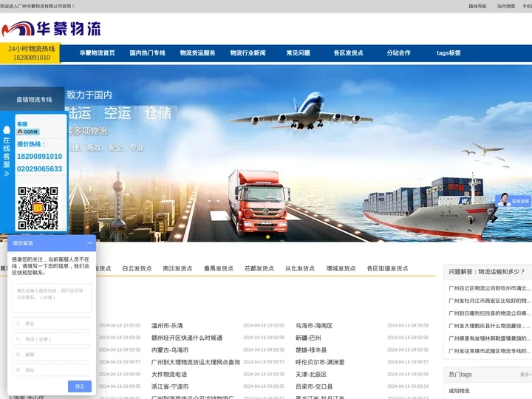Click 站内地图 link in top bar

click(506, 6)
